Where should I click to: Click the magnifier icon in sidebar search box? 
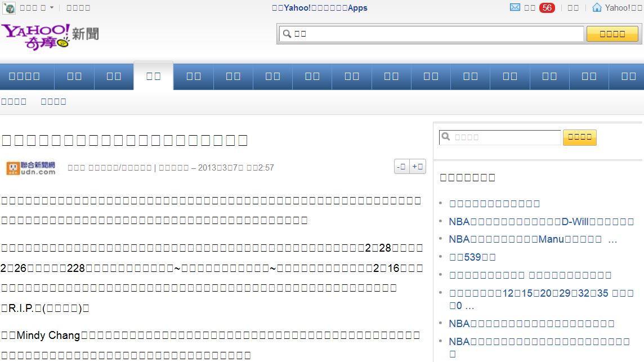click(446, 137)
